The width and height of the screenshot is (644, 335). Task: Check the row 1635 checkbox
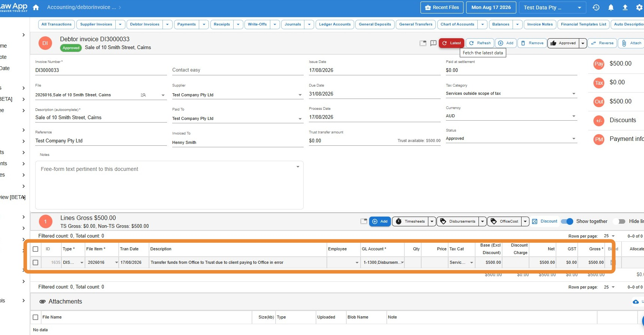36,263
